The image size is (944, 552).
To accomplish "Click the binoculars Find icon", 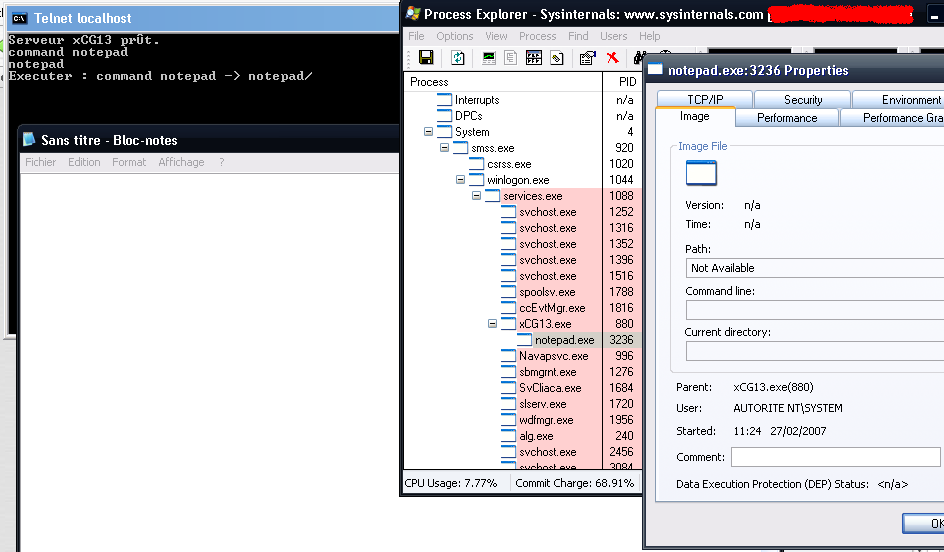I will [639, 58].
